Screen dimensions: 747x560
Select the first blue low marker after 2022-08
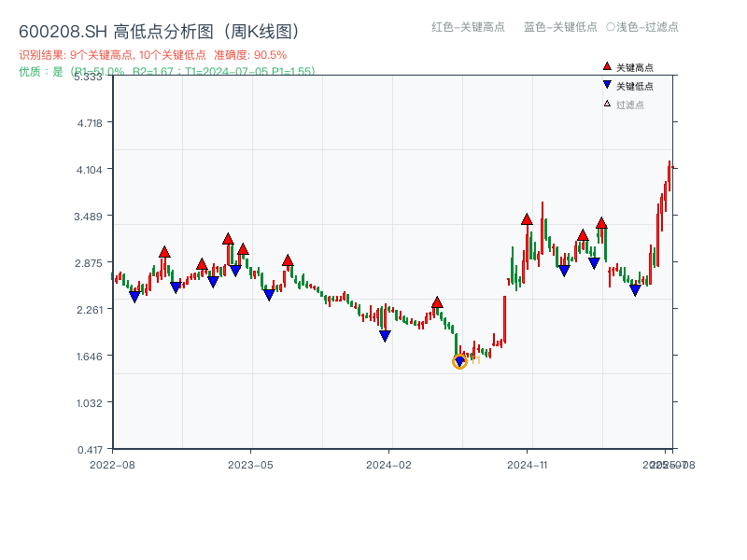click(x=134, y=297)
